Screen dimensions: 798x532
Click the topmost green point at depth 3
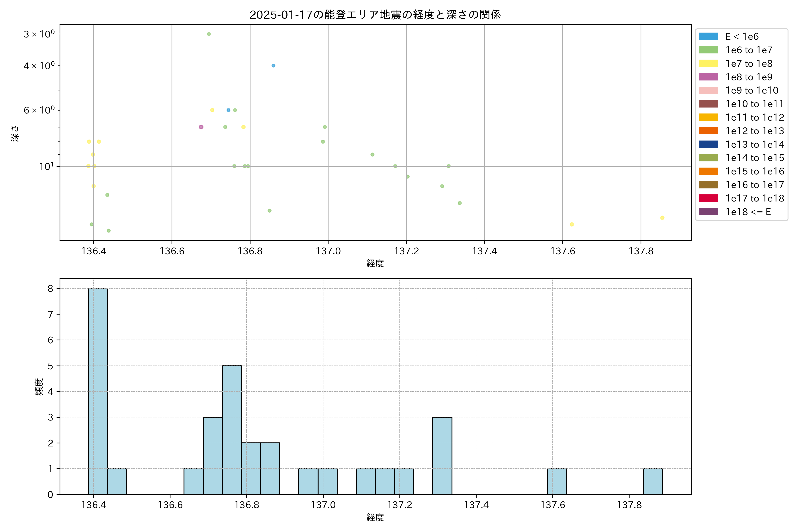[209, 34]
